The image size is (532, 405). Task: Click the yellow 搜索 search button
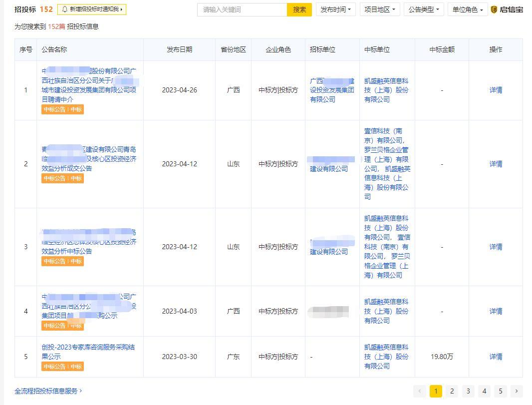299,9
